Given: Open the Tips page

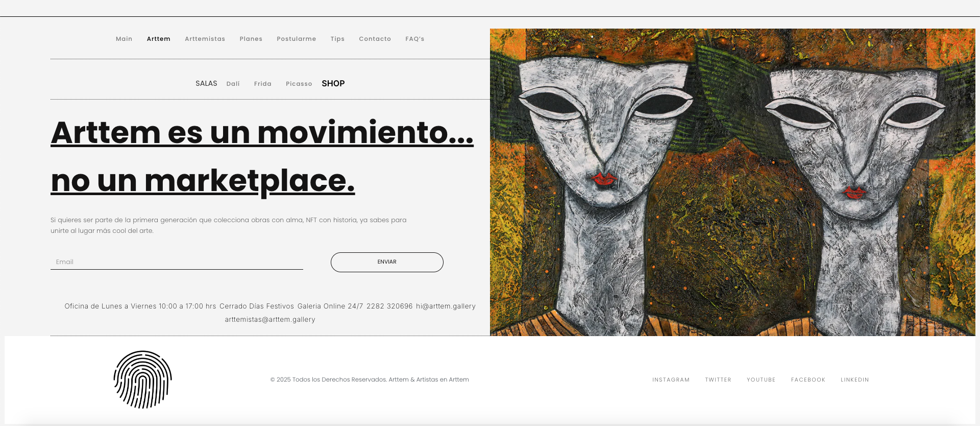Looking at the screenshot, I should tap(337, 39).
